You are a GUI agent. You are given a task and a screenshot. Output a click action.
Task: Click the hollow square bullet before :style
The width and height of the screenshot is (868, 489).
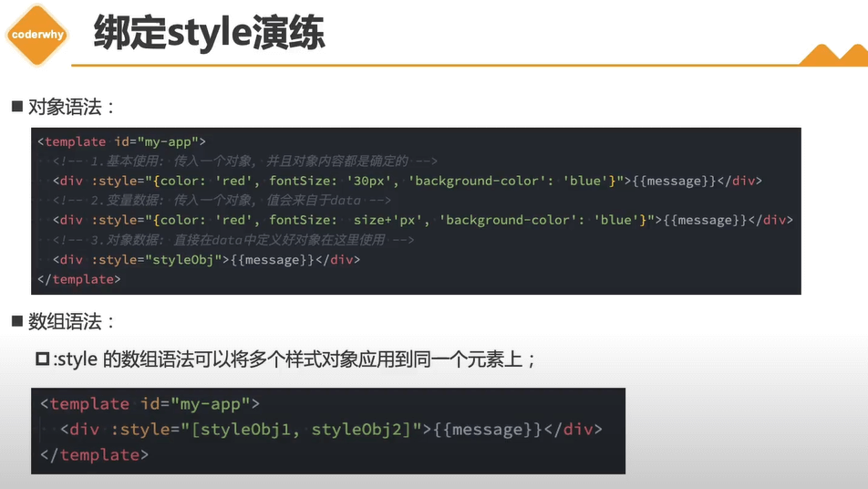42,359
